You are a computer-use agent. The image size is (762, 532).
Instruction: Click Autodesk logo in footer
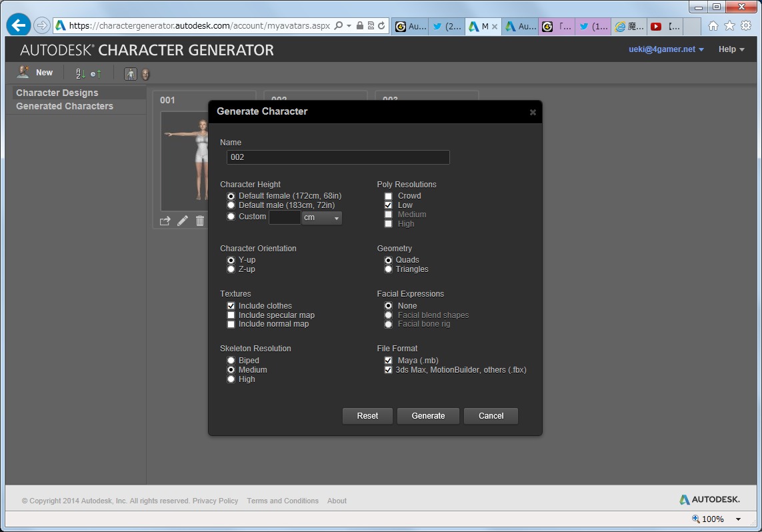(709, 499)
